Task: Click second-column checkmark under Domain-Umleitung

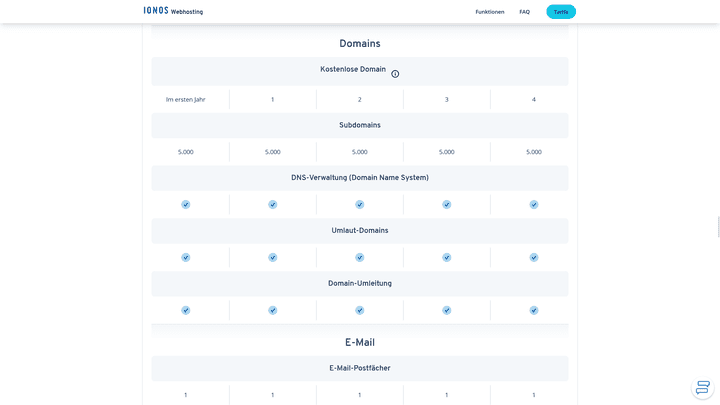Action: [x=273, y=310]
